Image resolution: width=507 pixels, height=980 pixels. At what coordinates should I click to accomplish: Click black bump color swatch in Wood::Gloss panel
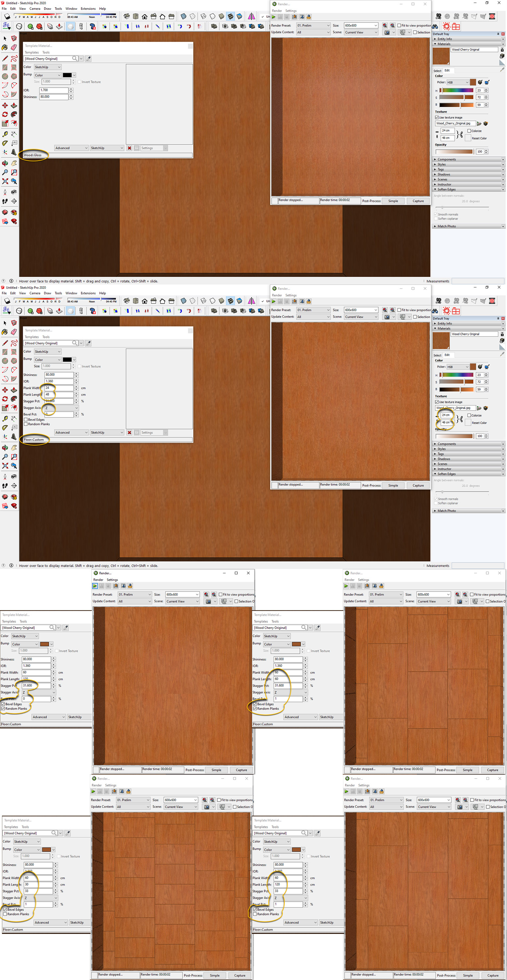point(67,75)
